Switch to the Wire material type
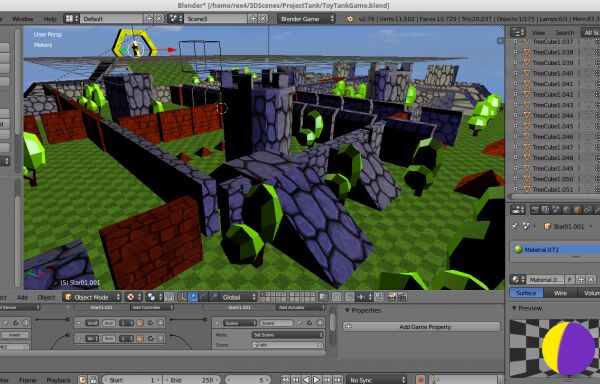 561,293
